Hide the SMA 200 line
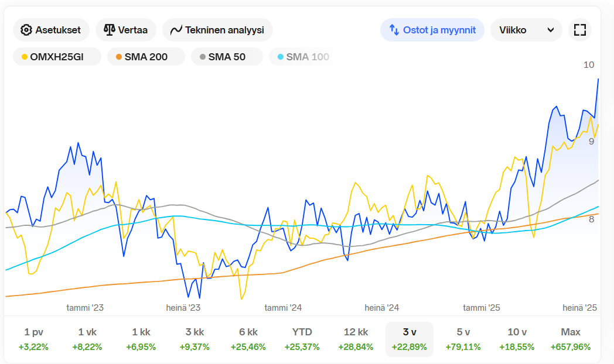Image resolution: width=614 pixels, height=364 pixels. [145, 57]
